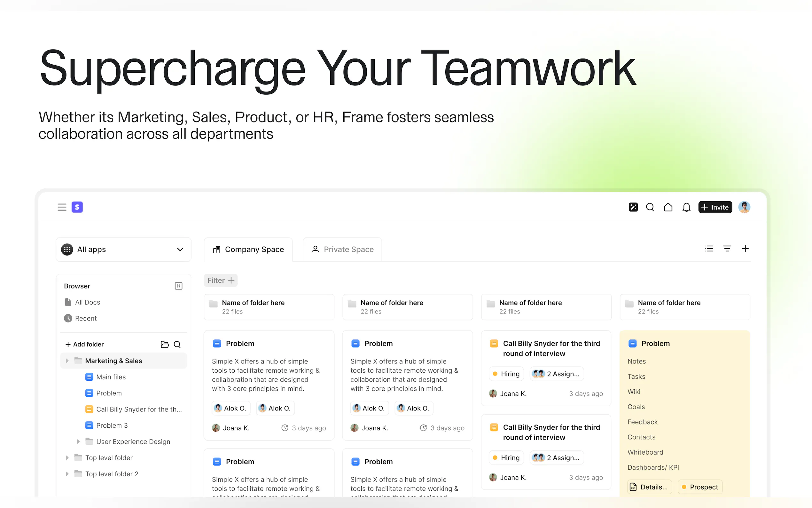This screenshot has height=508, width=812.
Task: Search folders with sidebar magnifier icon
Action: 177,345
